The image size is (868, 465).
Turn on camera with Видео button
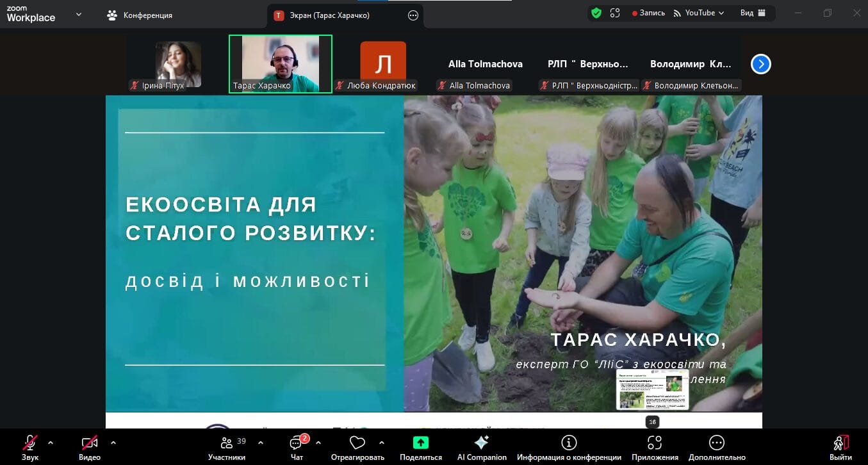pyautogui.click(x=90, y=443)
